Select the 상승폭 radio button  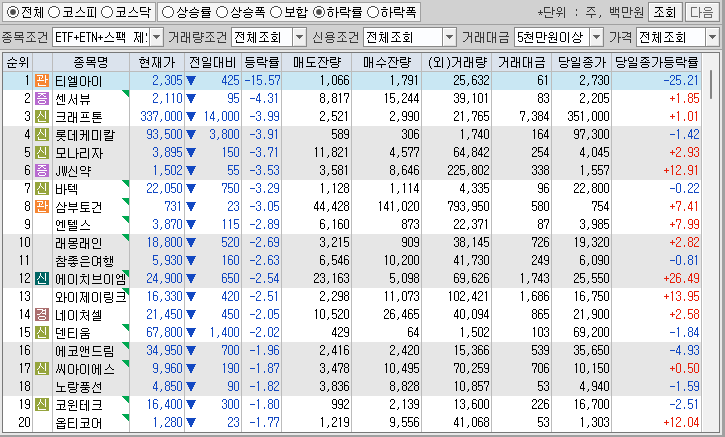pos(222,12)
